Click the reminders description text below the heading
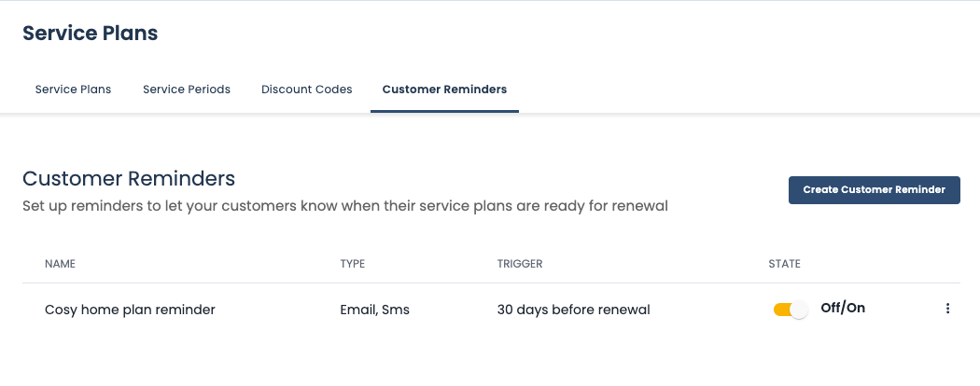 point(345,205)
